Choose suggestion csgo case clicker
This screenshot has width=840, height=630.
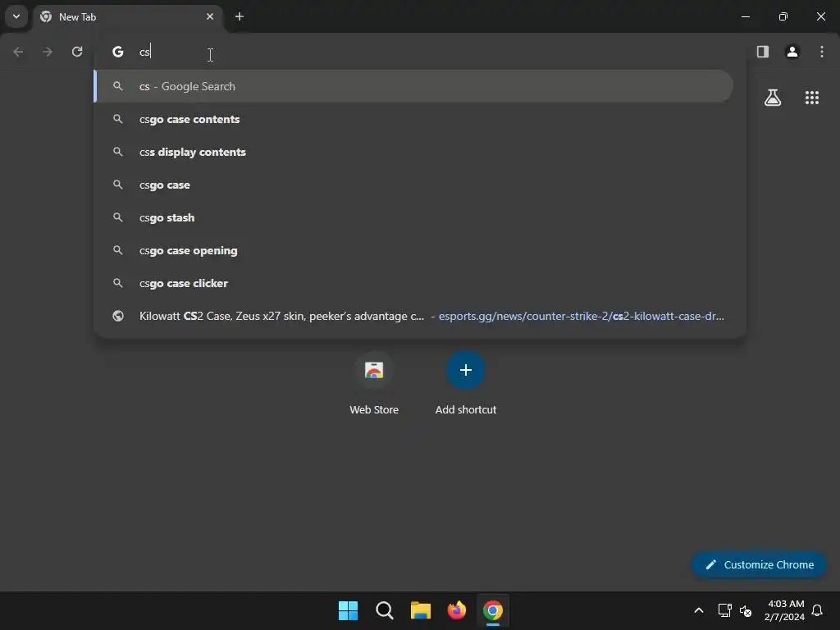tap(413, 283)
